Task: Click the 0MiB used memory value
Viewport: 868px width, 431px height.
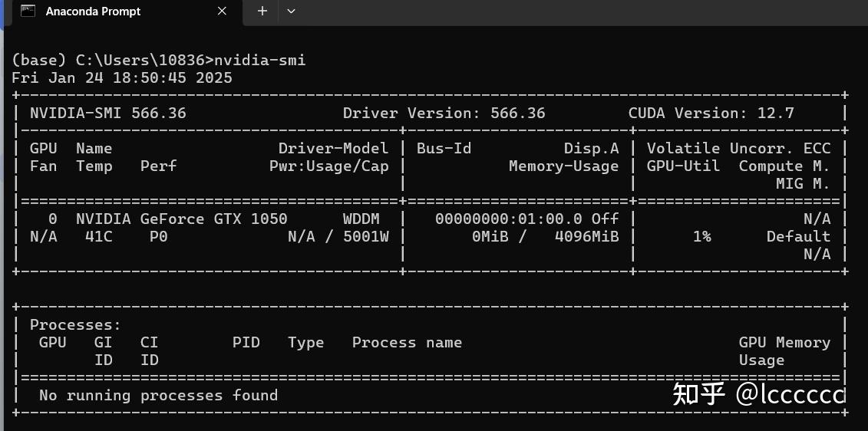Action: point(490,237)
